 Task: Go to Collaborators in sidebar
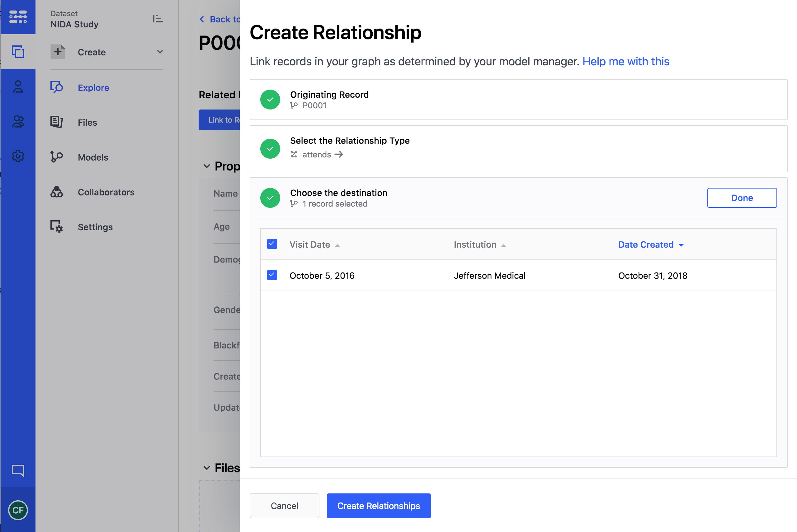pos(106,192)
